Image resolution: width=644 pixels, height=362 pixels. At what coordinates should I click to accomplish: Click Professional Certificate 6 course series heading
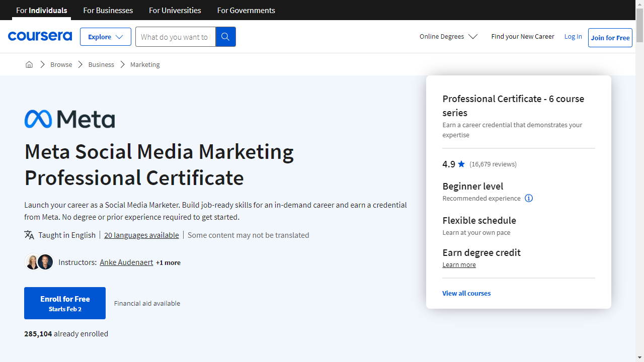pos(513,106)
